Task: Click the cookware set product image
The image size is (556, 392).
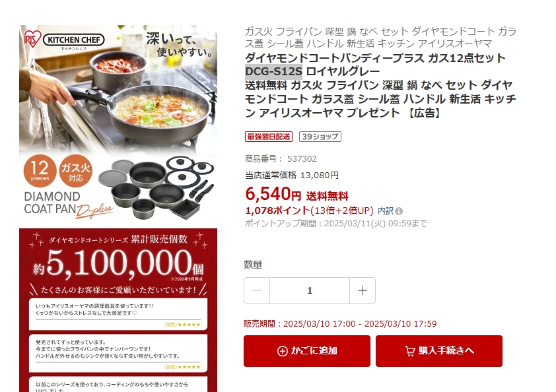Action: (x=156, y=188)
